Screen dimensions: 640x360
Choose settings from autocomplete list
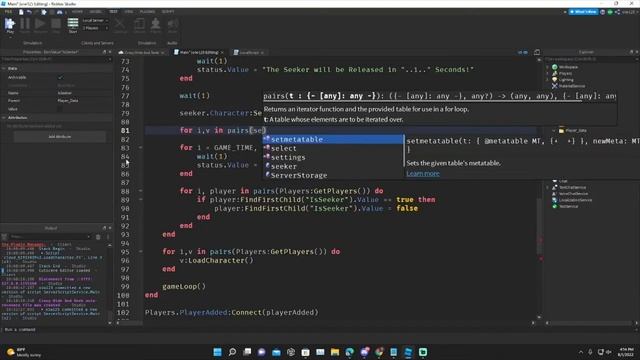(x=332, y=157)
